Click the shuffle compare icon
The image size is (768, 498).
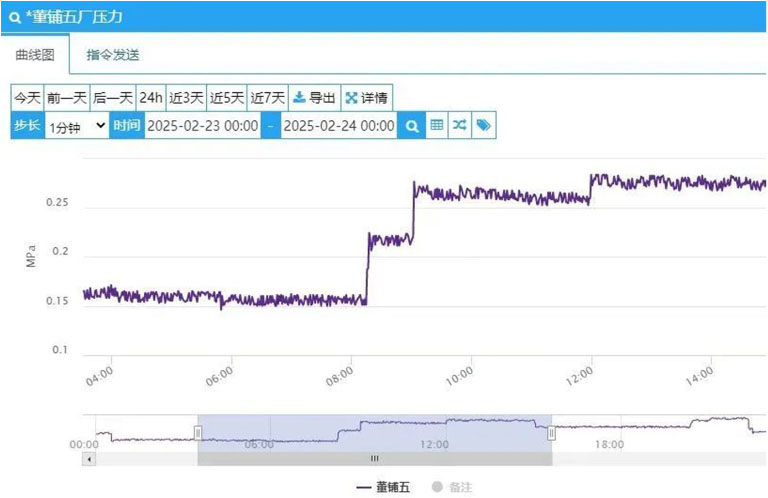[459, 125]
